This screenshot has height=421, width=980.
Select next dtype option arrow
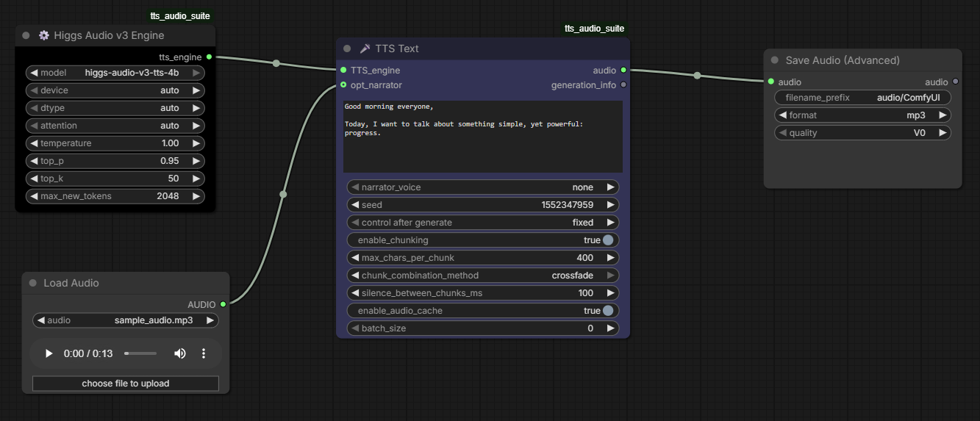tap(196, 108)
